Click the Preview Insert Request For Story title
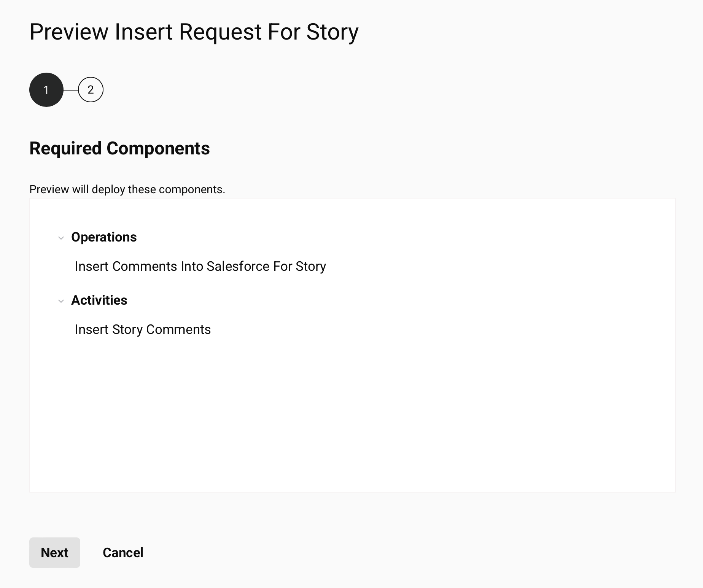Screen dimensions: 703x588 point(194,32)
